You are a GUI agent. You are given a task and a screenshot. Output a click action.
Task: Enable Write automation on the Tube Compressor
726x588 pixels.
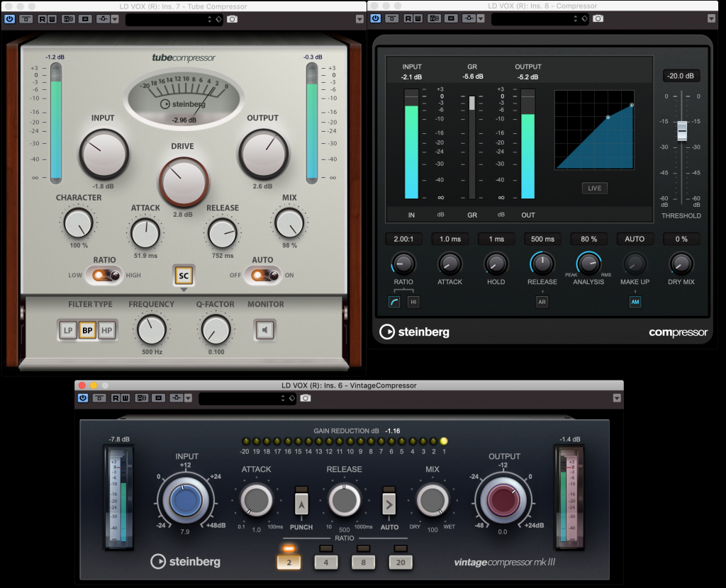click(x=50, y=19)
